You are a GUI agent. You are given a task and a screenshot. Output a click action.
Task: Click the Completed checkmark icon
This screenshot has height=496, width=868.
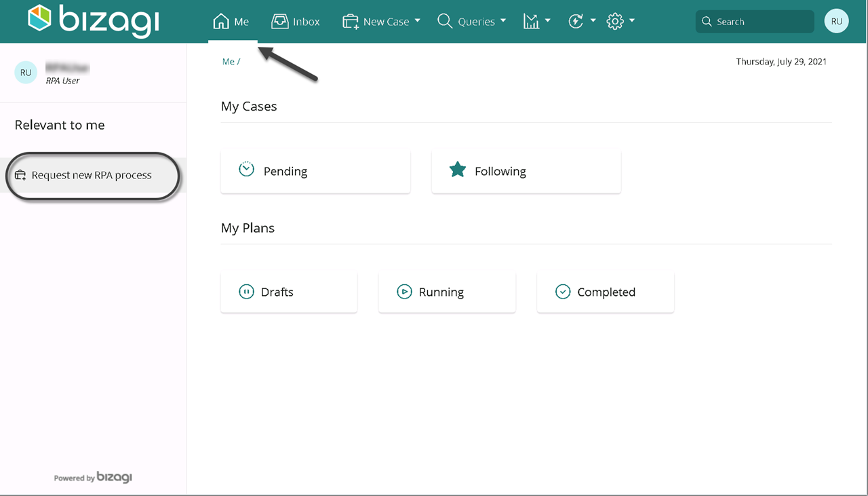[x=563, y=292]
